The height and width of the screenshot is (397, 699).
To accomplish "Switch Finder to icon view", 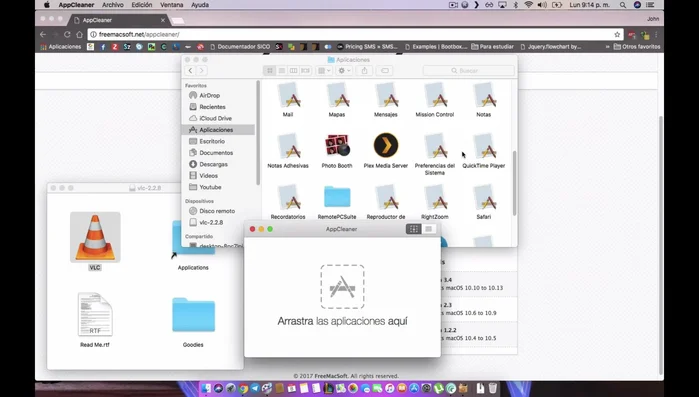I will pyautogui.click(x=270, y=70).
